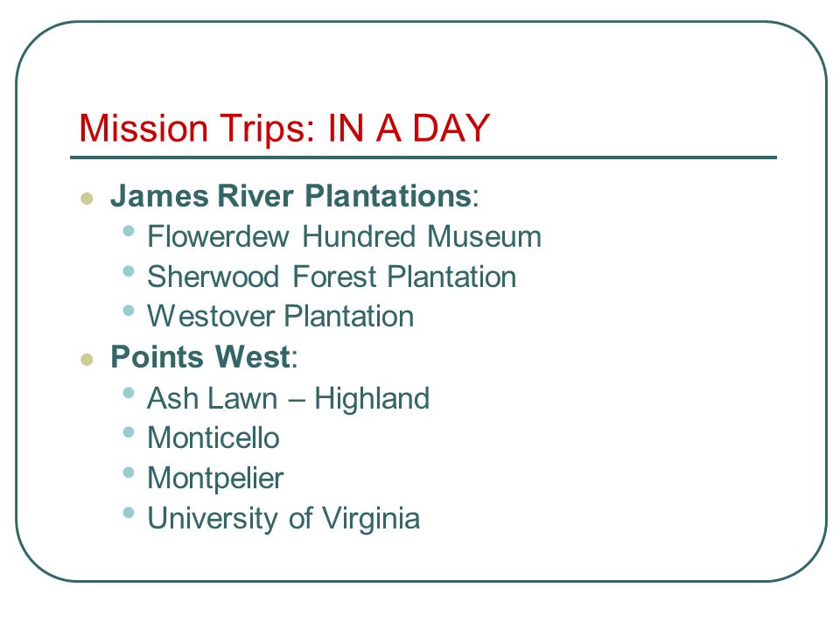The height and width of the screenshot is (630, 840).
Task: Click the horizontal line under the title
Action: [423, 157]
